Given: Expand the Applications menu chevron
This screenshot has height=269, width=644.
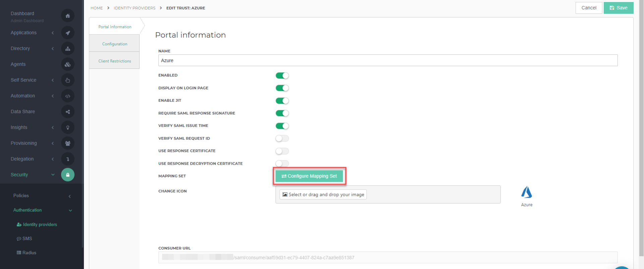Looking at the screenshot, I should [x=53, y=33].
